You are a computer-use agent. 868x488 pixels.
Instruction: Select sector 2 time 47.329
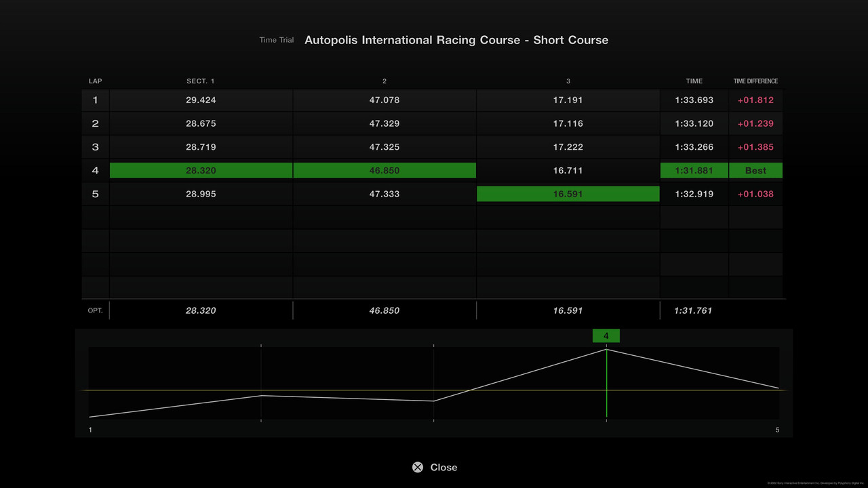tap(384, 123)
